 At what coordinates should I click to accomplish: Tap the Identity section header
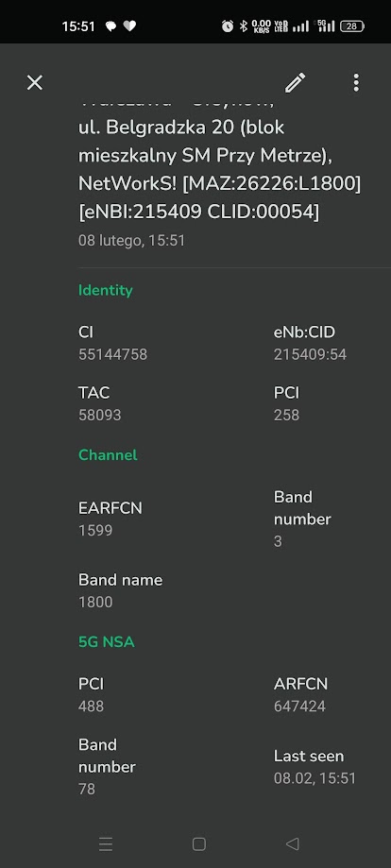tap(106, 290)
